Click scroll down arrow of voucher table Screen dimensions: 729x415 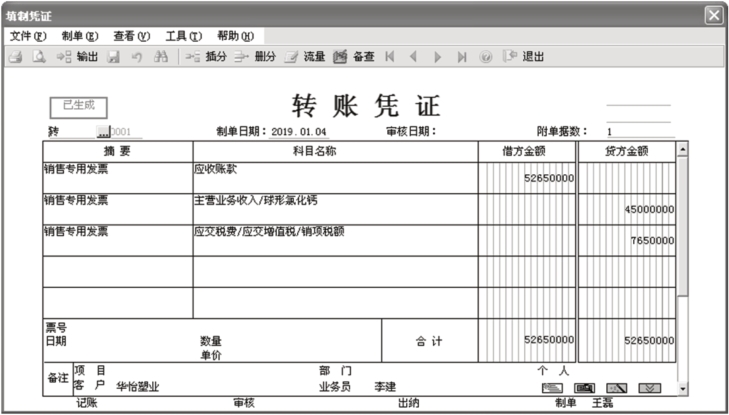[x=682, y=389]
